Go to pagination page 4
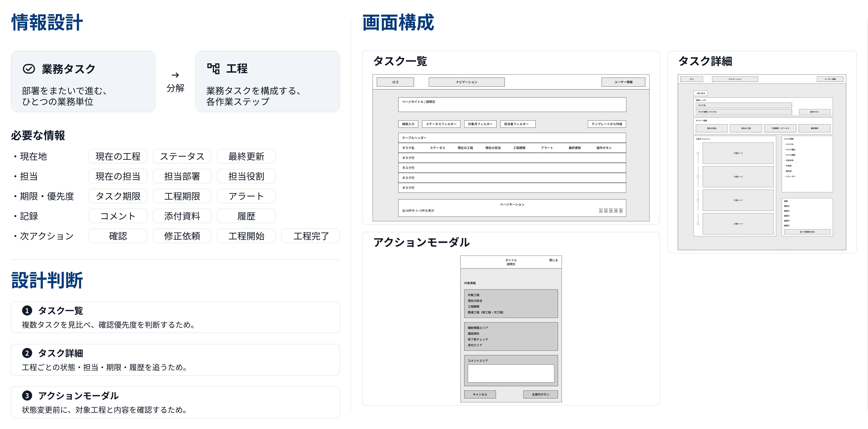868x429 pixels. pyautogui.click(x=616, y=210)
